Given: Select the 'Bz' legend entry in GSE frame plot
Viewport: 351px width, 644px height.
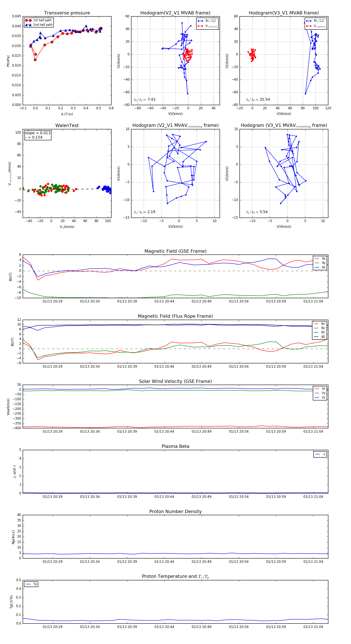Looking at the screenshot, I should tap(320, 268).
